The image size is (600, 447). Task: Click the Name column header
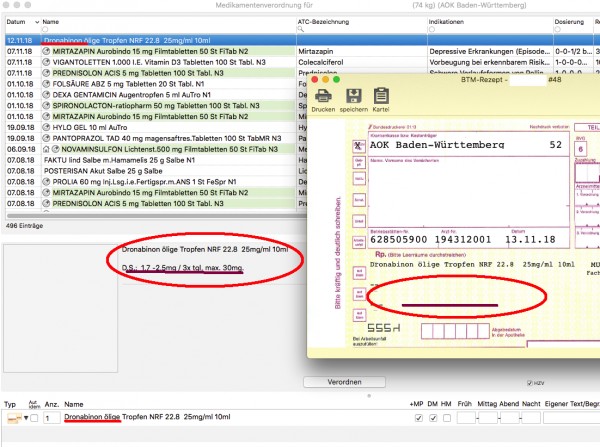pyautogui.click(x=51, y=22)
